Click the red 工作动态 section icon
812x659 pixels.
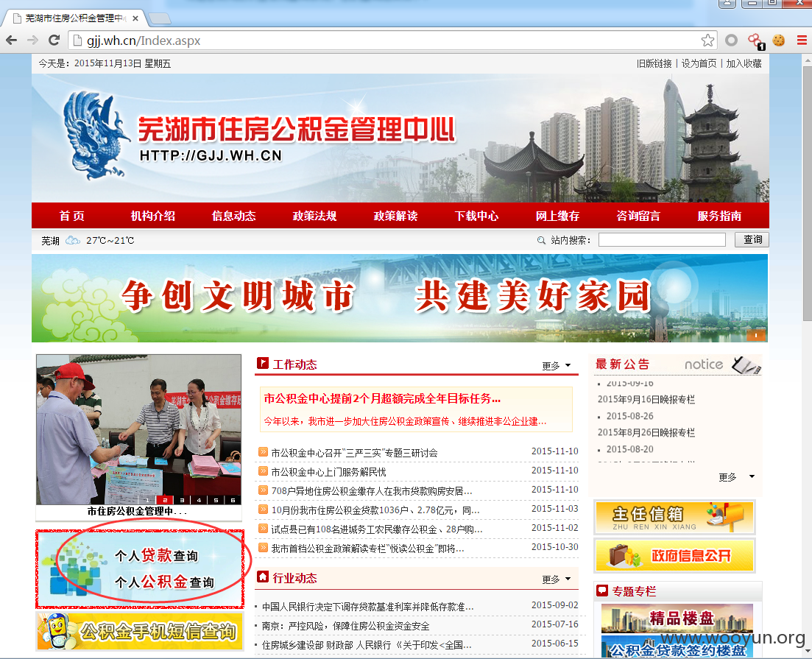pyautogui.click(x=263, y=363)
